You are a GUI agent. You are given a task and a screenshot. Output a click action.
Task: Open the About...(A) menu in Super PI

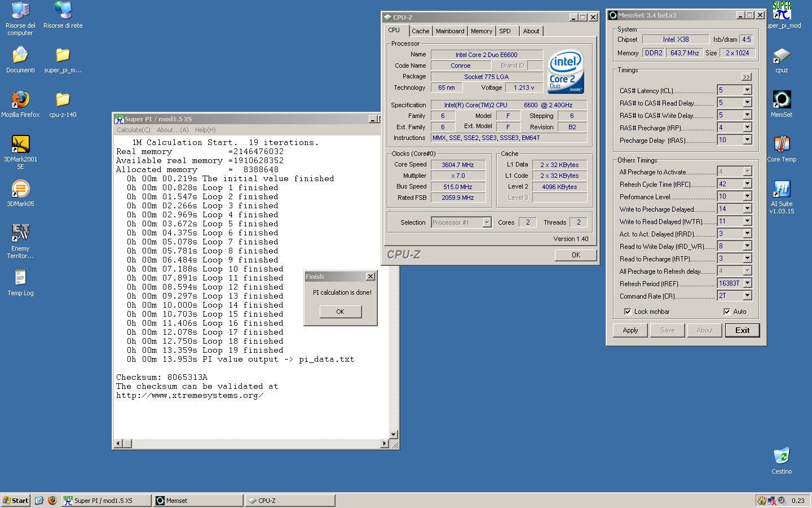173,130
